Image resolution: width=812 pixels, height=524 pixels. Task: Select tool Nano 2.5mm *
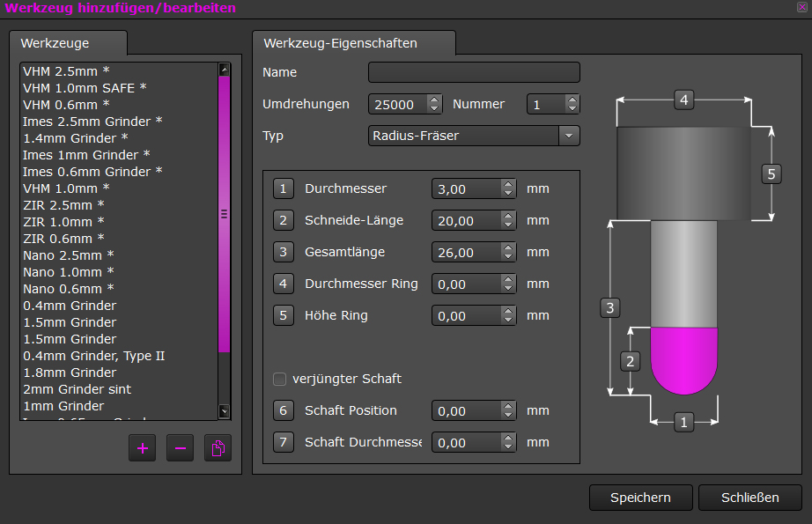119,255
